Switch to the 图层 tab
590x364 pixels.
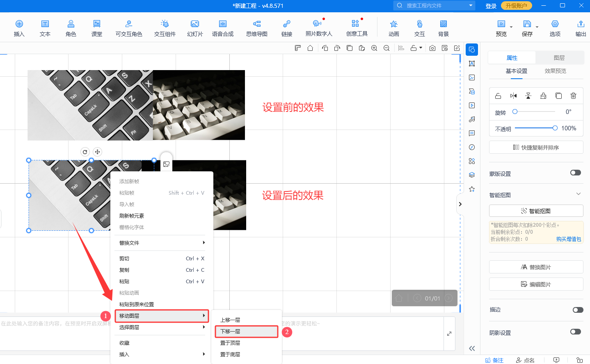[x=559, y=57]
